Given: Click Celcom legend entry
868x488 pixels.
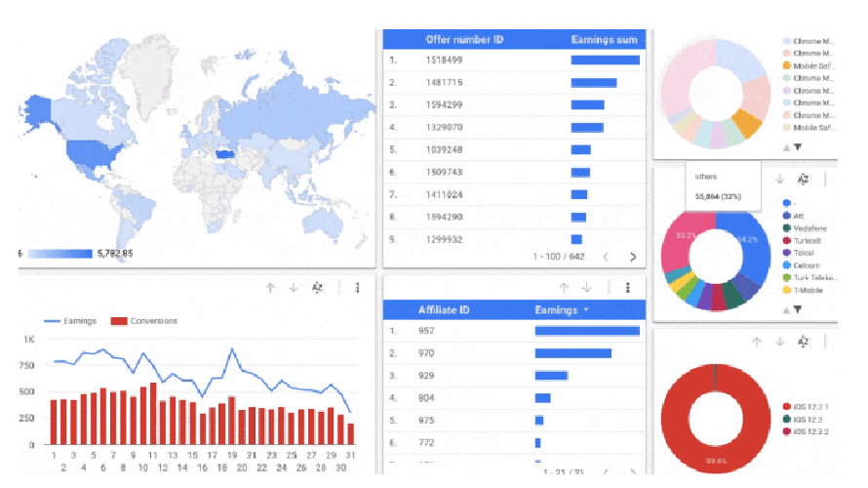Looking at the screenshot, I should 801,265.
